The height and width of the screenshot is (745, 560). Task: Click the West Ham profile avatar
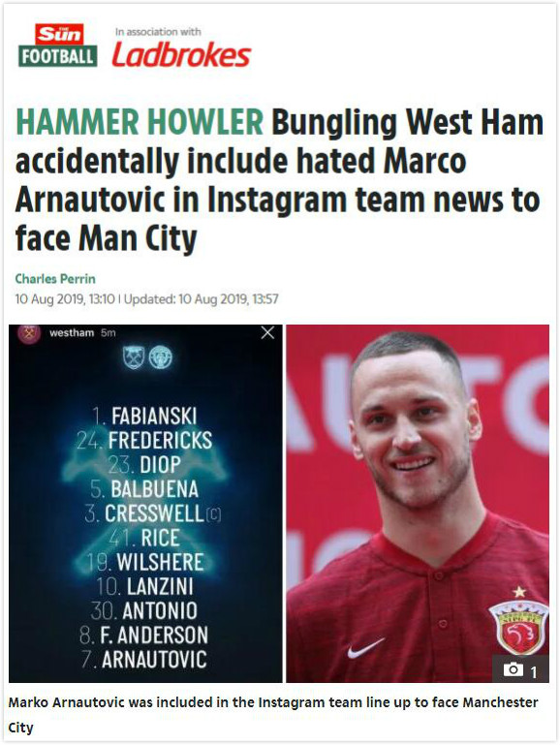(29, 333)
